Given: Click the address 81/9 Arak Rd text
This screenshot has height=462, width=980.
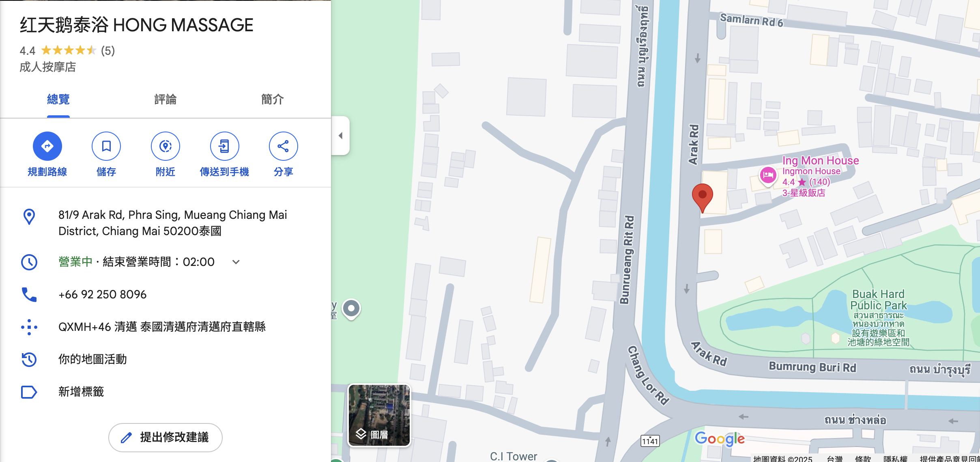Looking at the screenshot, I should tap(173, 223).
